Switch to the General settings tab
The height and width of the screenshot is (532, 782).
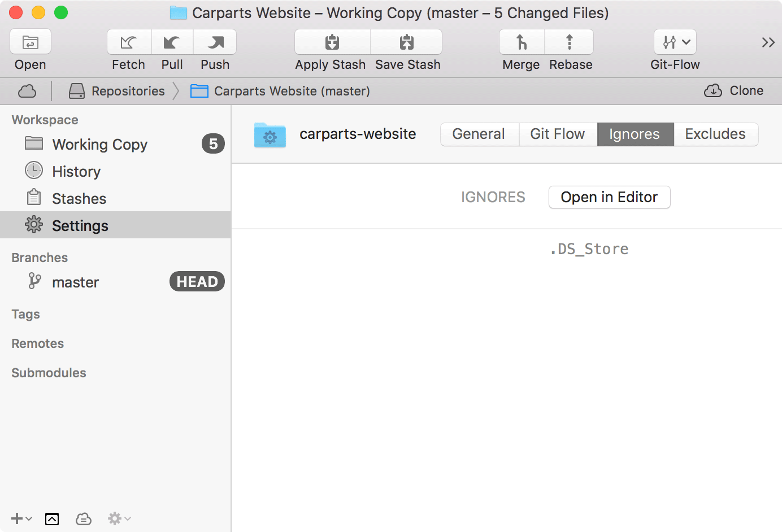point(479,134)
